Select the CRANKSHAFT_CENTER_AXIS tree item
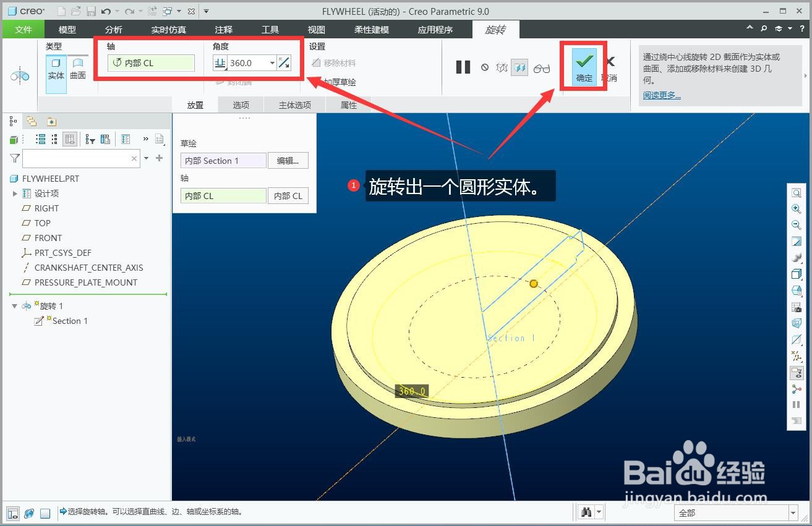Viewport: 812px width, 526px height. click(x=88, y=268)
